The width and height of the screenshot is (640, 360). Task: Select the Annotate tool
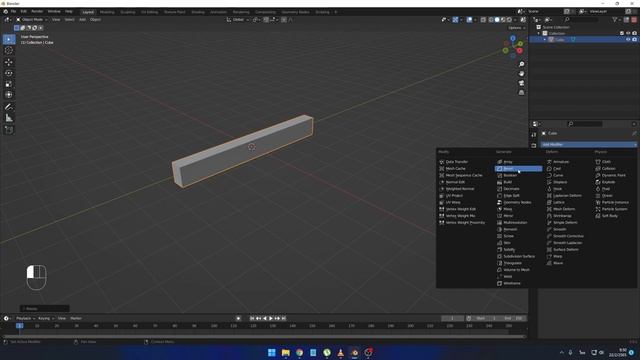(9, 107)
